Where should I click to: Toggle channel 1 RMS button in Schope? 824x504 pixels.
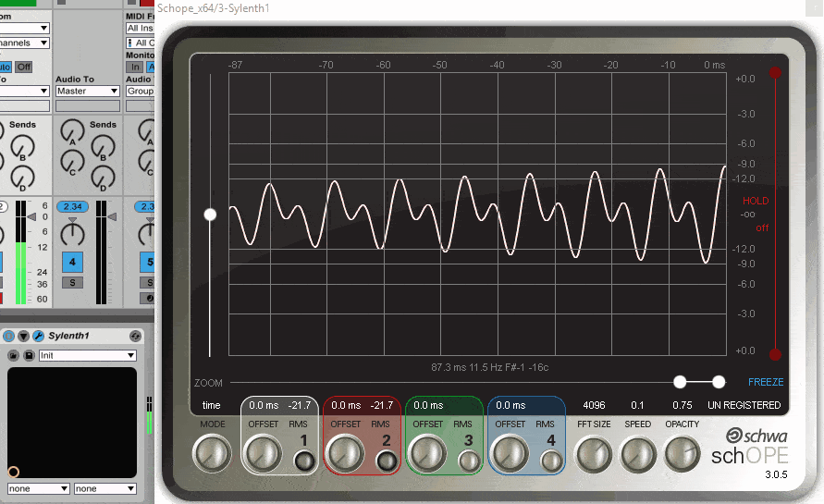pos(303,461)
